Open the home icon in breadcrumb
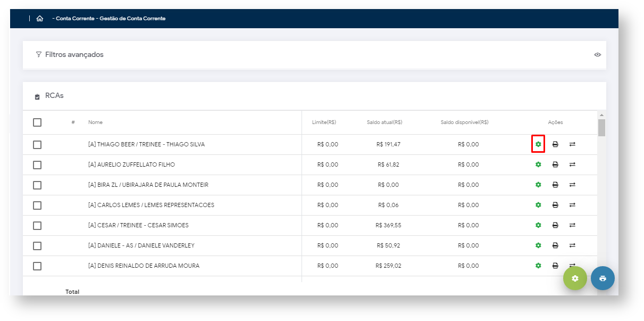The image size is (644, 321). point(39,18)
